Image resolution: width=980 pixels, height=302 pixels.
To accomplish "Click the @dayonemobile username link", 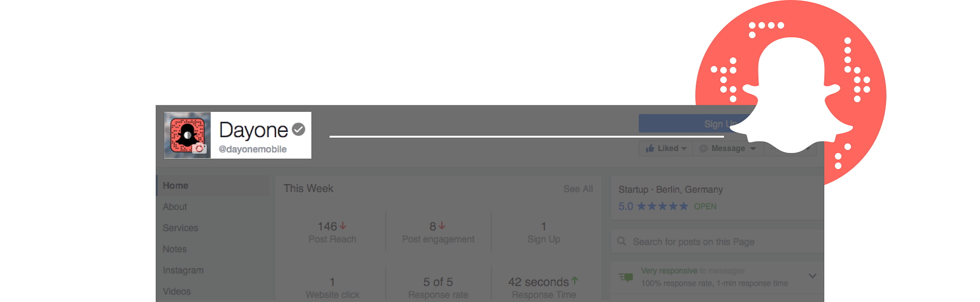I will tap(253, 149).
